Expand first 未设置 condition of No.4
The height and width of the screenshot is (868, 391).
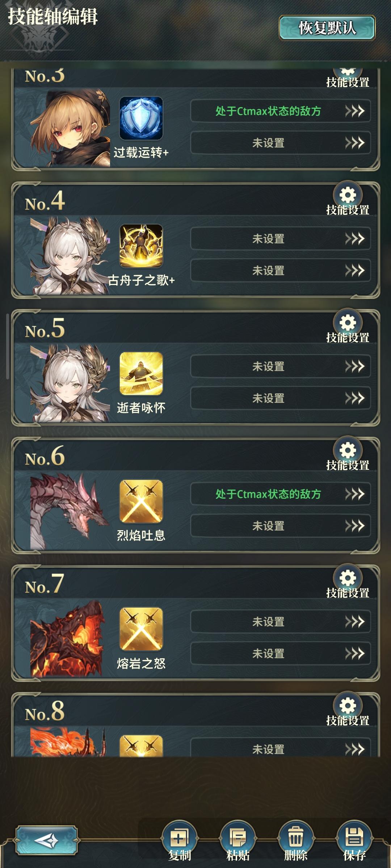point(281,239)
